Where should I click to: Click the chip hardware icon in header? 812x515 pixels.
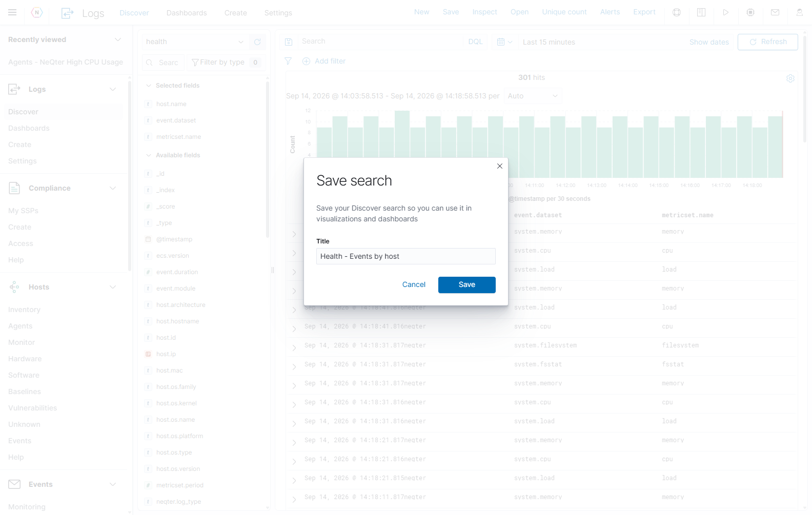pyautogui.click(x=750, y=12)
